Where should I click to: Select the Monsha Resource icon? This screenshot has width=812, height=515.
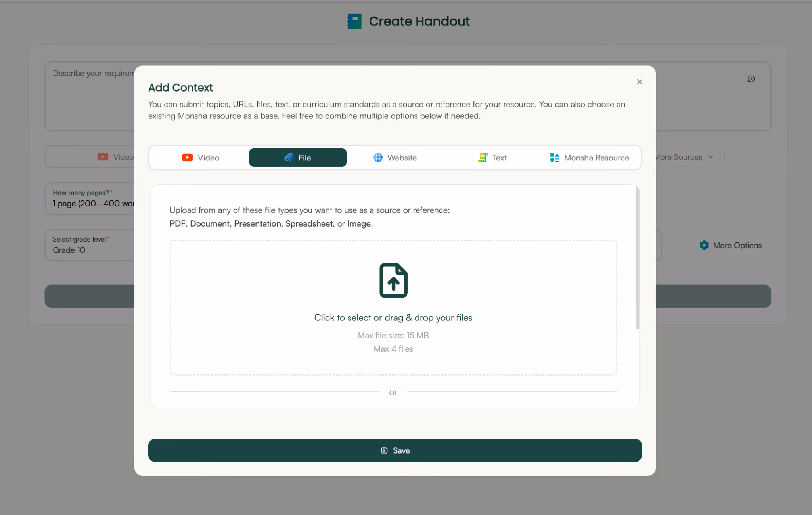tap(554, 157)
